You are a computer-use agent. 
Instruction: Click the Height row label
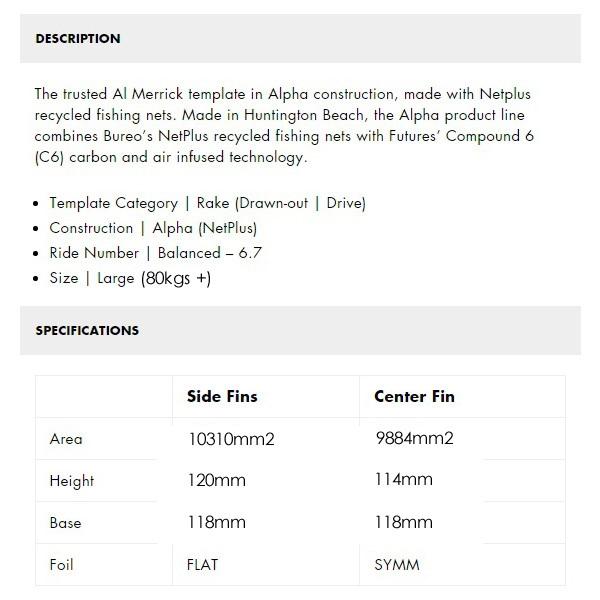coord(72,481)
